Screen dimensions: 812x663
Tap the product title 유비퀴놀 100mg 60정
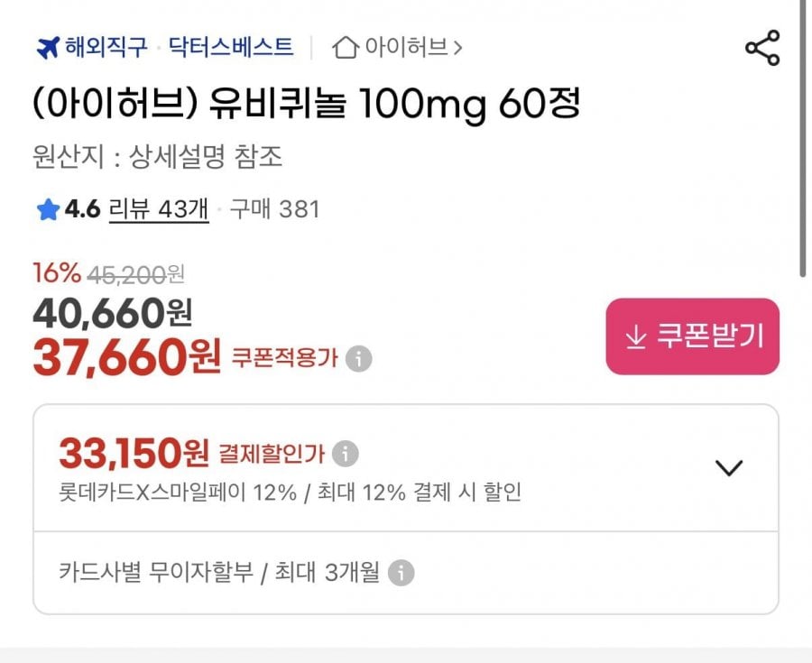(307, 106)
